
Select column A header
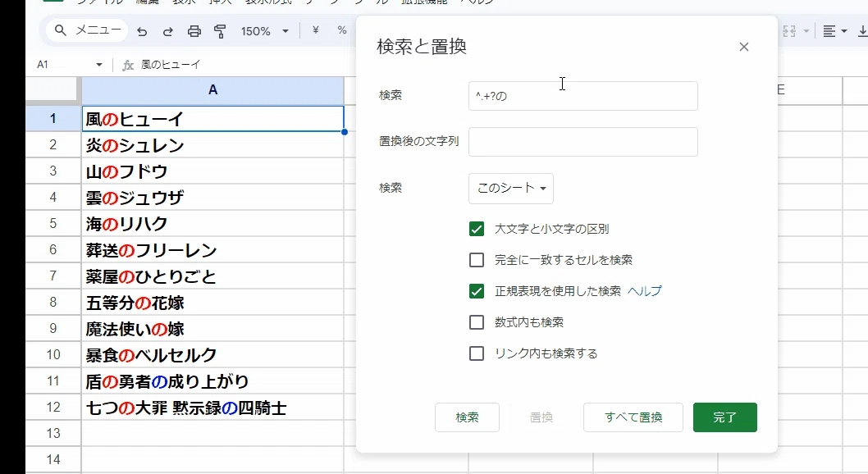click(x=212, y=90)
